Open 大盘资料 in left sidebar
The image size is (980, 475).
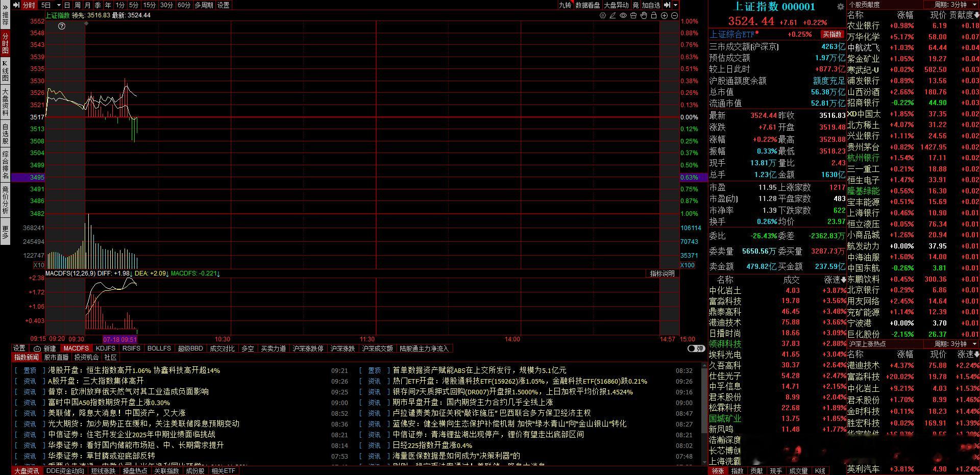point(5,102)
